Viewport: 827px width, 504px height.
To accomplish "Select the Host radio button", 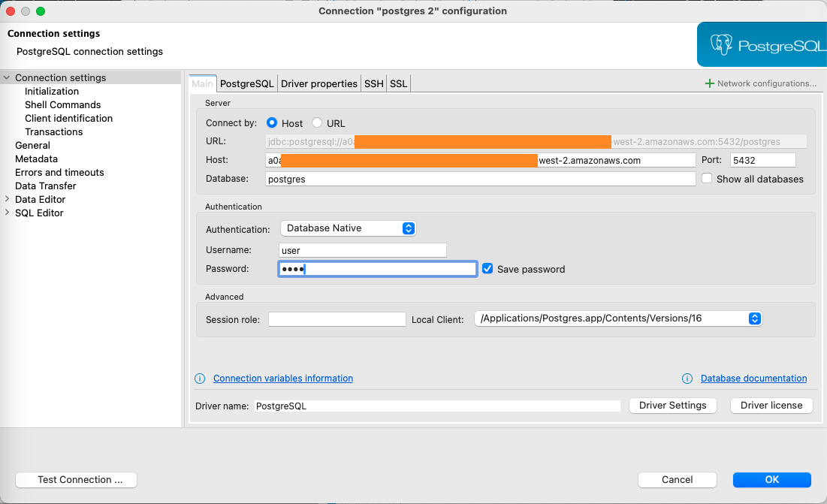I will [272, 123].
